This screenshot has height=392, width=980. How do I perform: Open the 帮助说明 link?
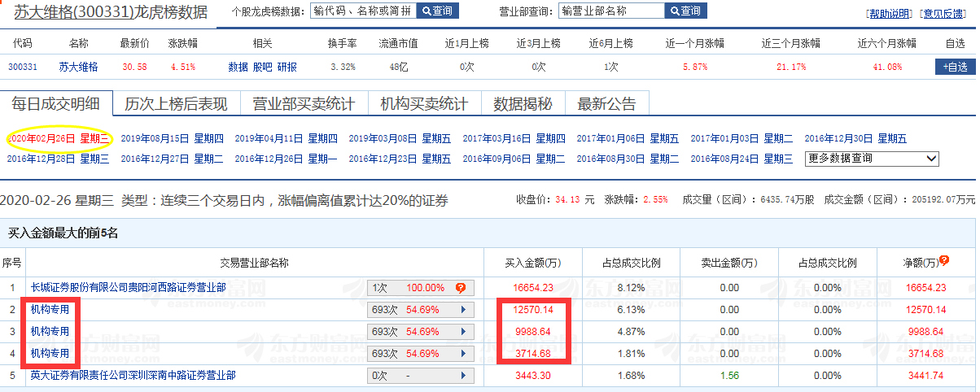[889, 15]
